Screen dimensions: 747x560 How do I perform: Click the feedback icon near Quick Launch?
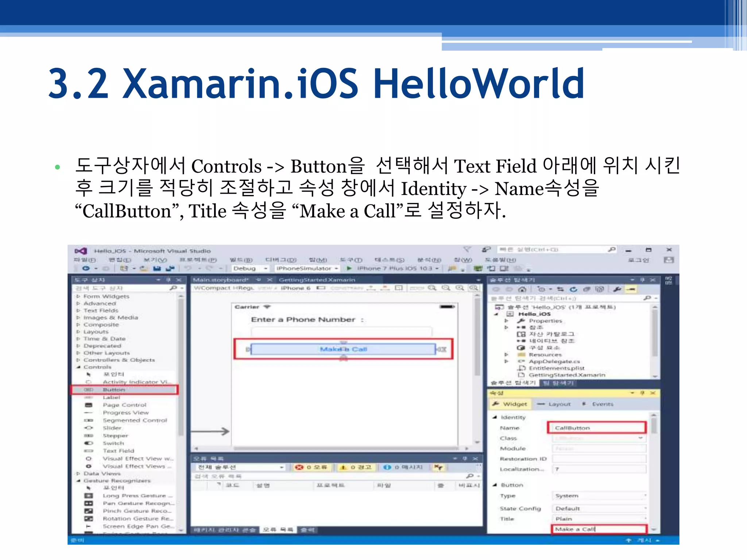(486, 250)
